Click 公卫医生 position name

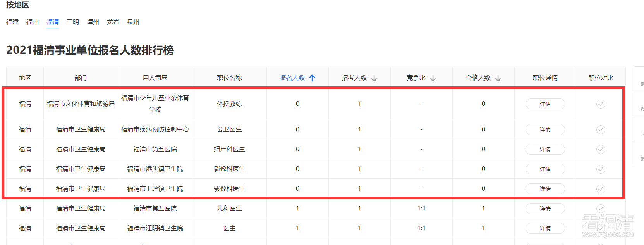coord(229,129)
